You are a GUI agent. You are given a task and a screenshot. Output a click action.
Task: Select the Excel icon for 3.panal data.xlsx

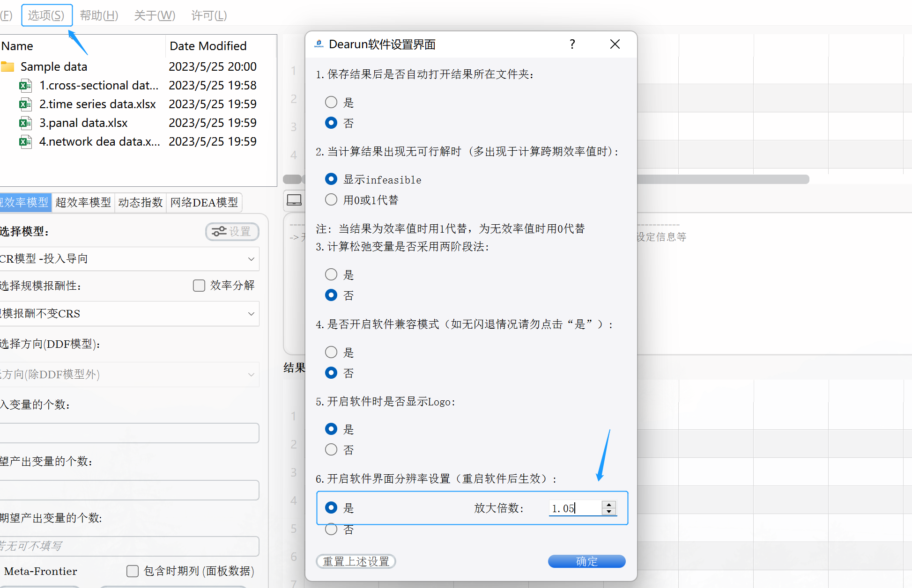coord(25,123)
